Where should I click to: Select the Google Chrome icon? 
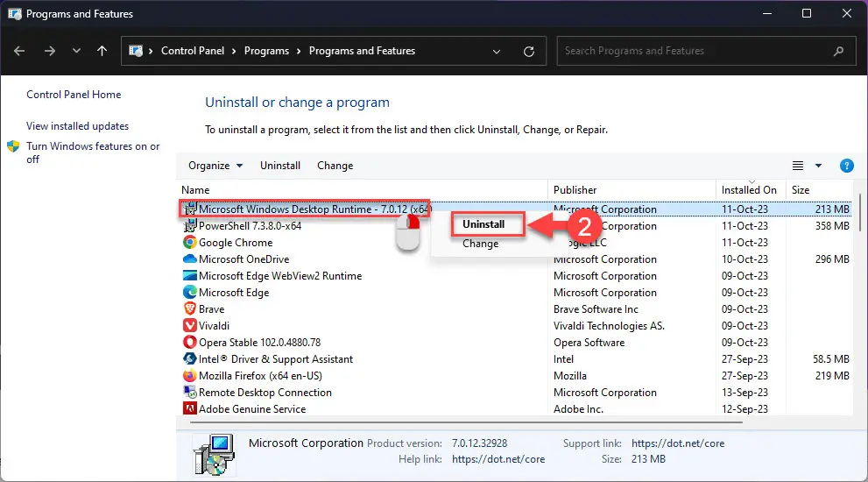click(x=190, y=242)
